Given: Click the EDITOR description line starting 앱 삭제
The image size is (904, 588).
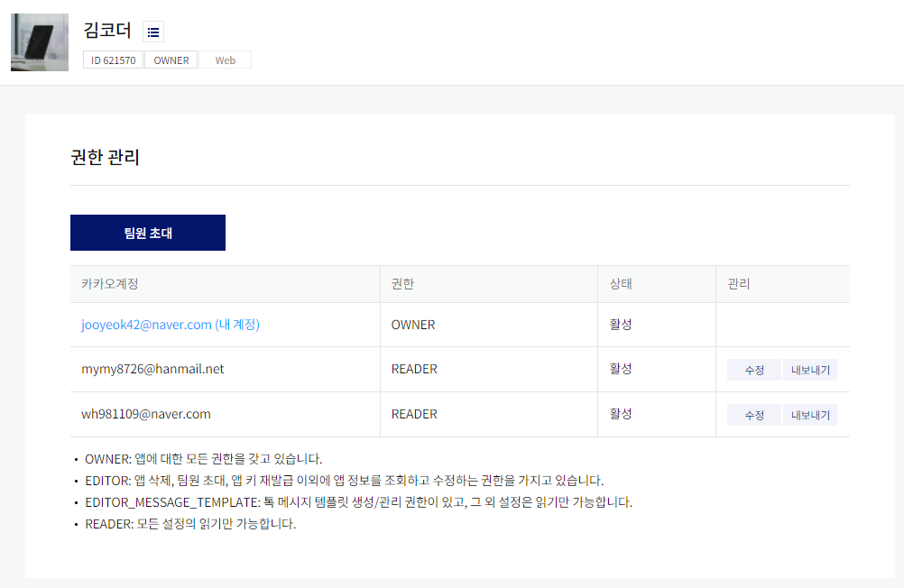Looking at the screenshot, I should (x=345, y=481).
